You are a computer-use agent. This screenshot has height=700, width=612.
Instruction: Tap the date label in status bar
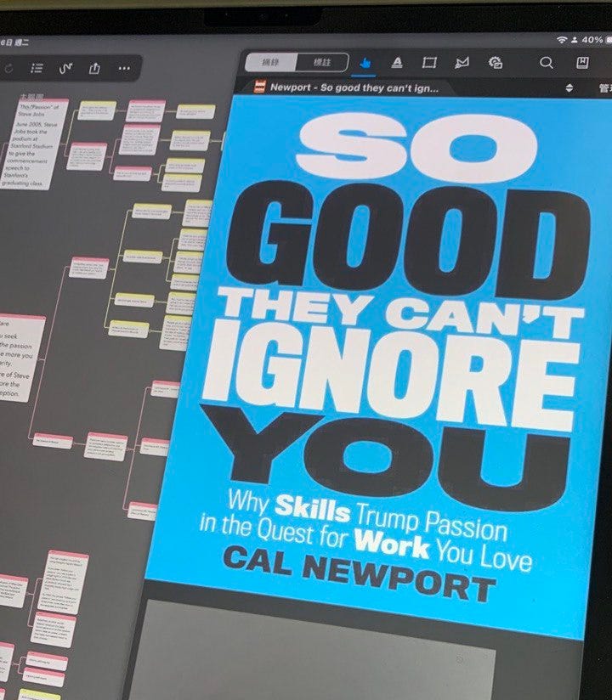click(x=14, y=42)
